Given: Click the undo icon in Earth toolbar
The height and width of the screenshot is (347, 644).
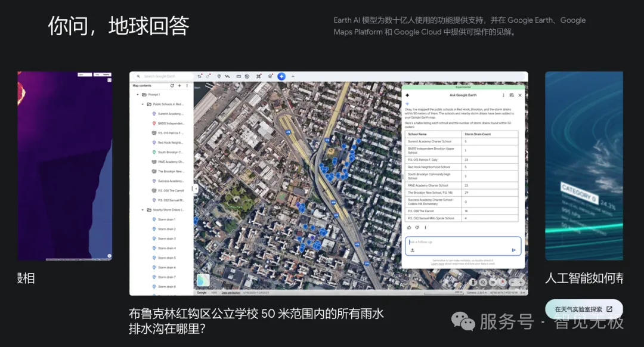Looking at the screenshot, I should (x=199, y=76).
